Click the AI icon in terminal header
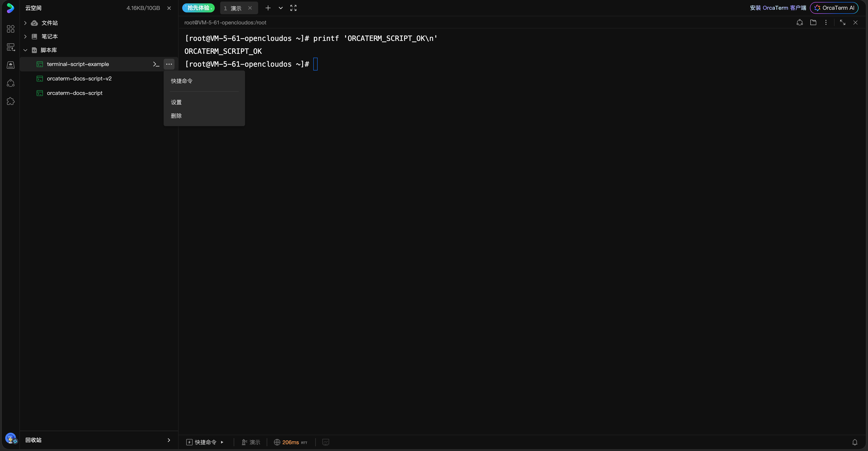Screen dimensions: 868x451 pos(800,23)
